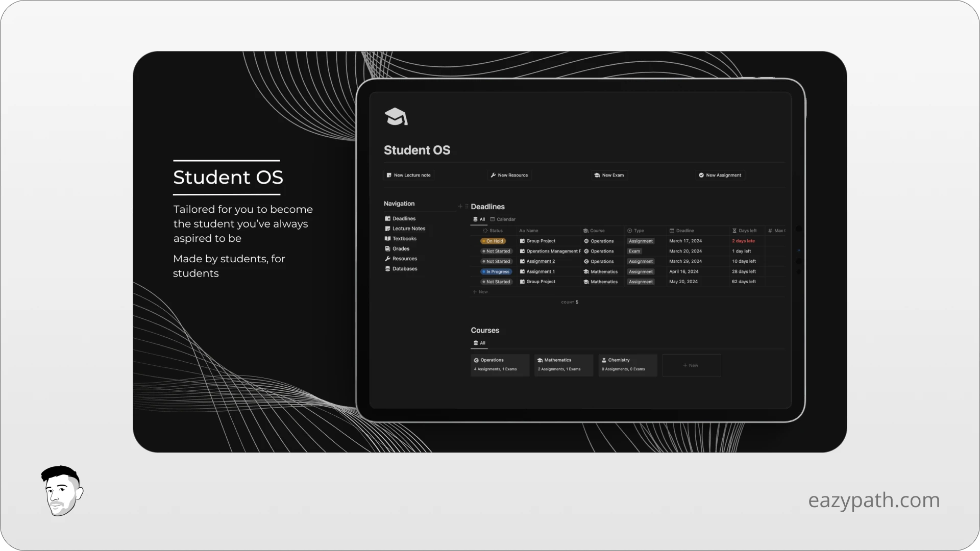Click the Deadlines calendar icon in Navigation

pyautogui.click(x=387, y=218)
